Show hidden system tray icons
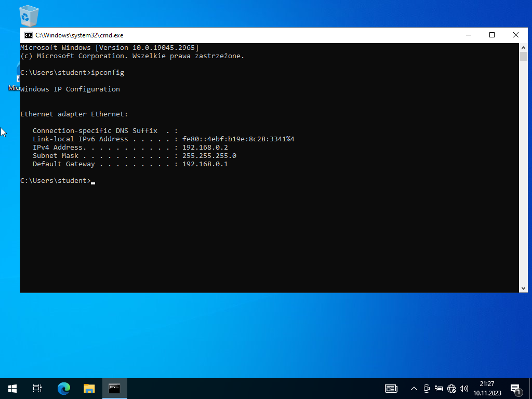 tap(414, 389)
